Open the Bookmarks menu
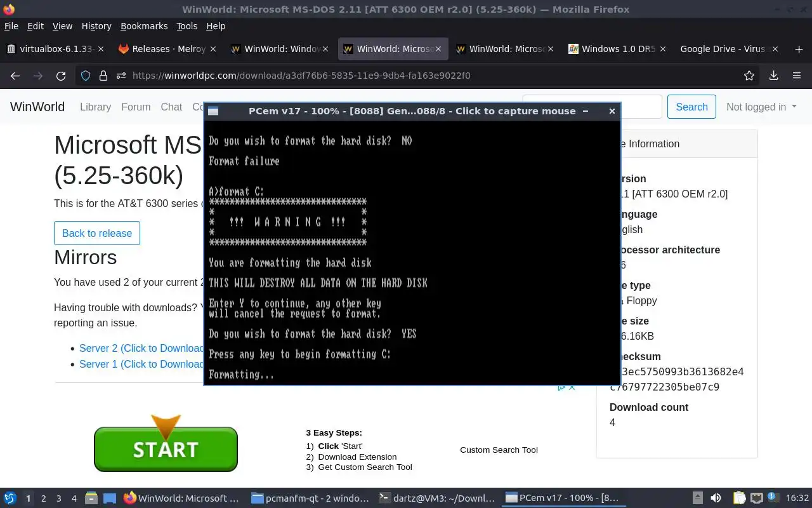Screen dimensions: 812x508 [144, 26]
